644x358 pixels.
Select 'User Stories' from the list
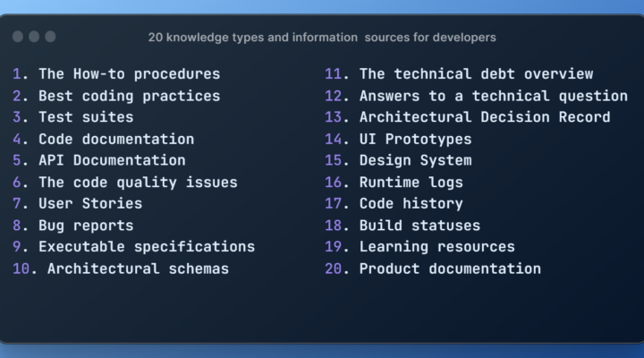point(90,203)
